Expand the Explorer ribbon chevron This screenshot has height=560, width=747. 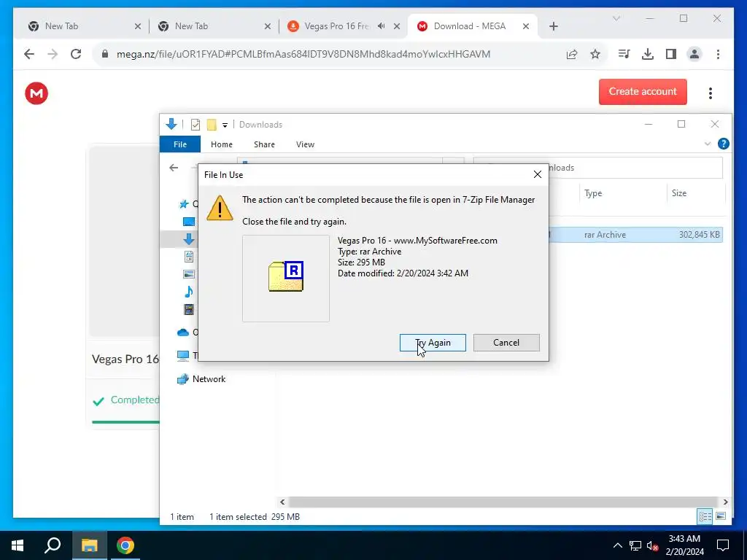tap(708, 144)
